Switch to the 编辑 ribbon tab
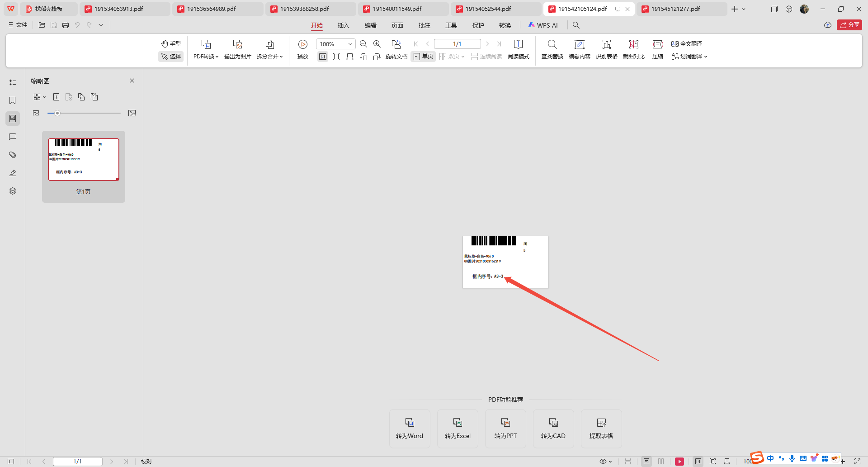The image size is (868, 467). pyautogui.click(x=371, y=25)
